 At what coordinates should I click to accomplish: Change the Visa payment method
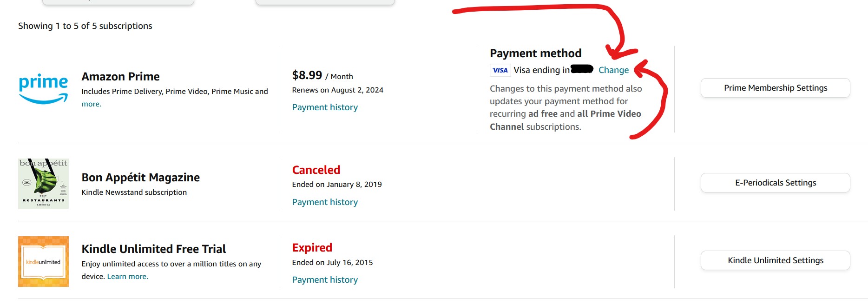[x=613, y=70]
